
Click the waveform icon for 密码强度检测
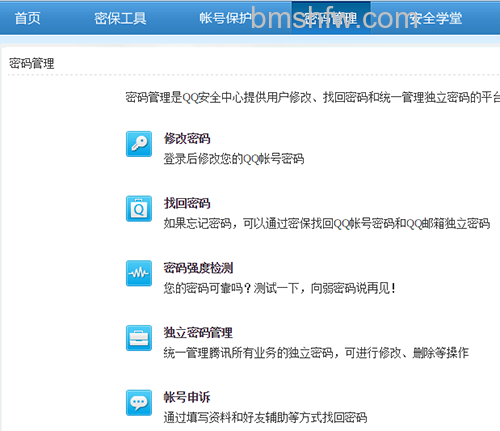[x=139, y=273]
